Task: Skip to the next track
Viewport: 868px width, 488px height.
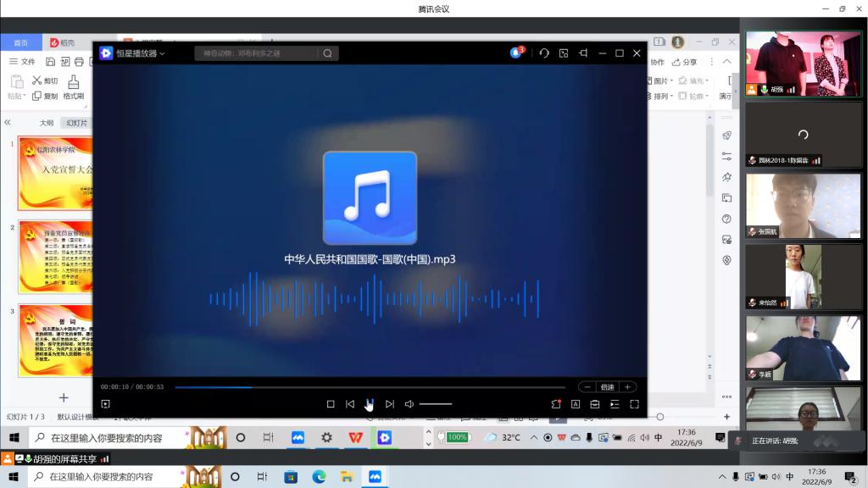Action: 390,404
